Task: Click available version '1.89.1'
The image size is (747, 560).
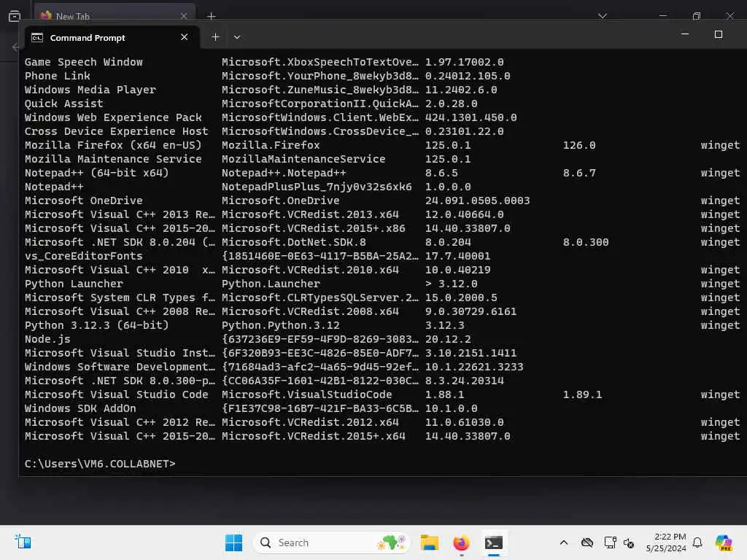Action: click(582, 394)
